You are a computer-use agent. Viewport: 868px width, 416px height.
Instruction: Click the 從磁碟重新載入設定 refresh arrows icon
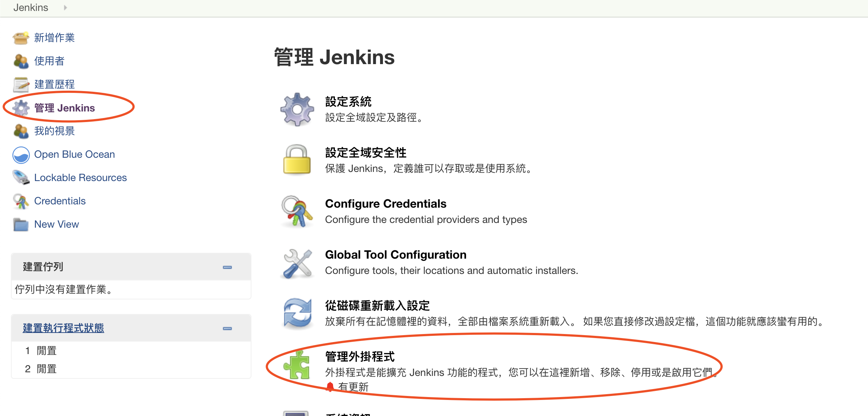coord(298,313)
